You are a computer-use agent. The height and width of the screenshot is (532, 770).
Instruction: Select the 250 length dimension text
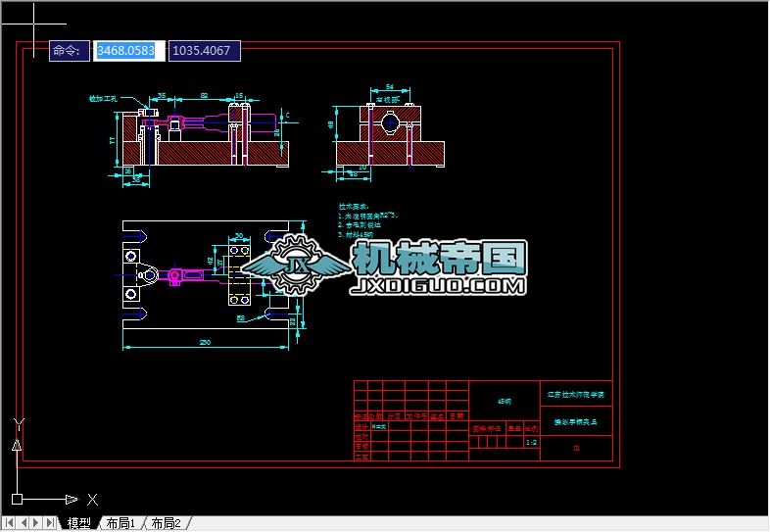click(206, 342)
